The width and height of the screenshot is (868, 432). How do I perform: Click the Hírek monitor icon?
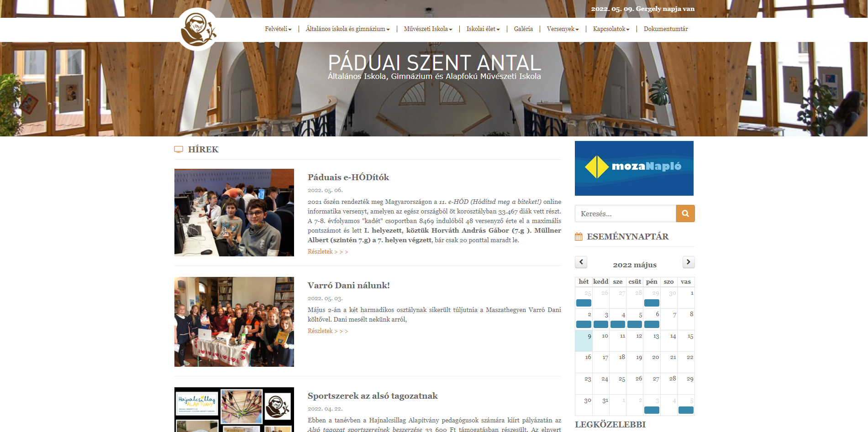coord(179,150)
